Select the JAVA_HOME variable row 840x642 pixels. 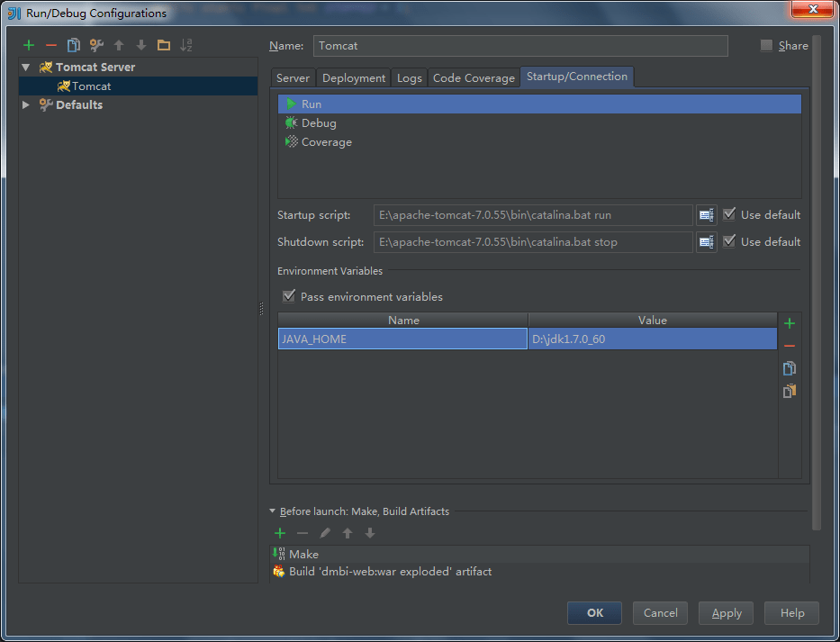402,339
